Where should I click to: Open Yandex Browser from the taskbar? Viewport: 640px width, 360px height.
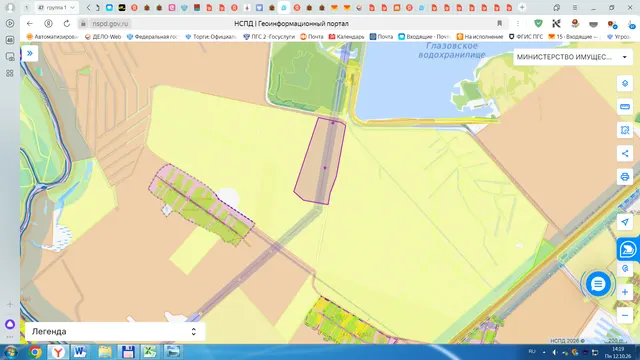[58, 352]
